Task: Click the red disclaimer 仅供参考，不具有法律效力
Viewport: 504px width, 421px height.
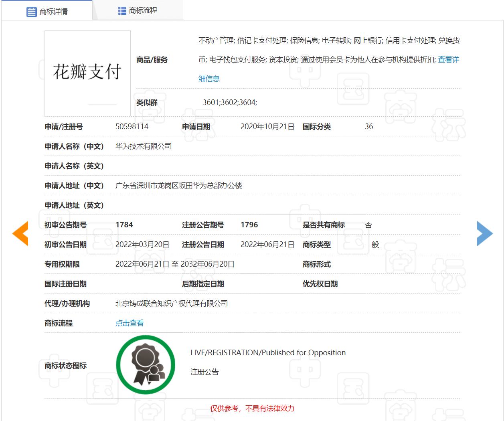Action: [252, 409]
